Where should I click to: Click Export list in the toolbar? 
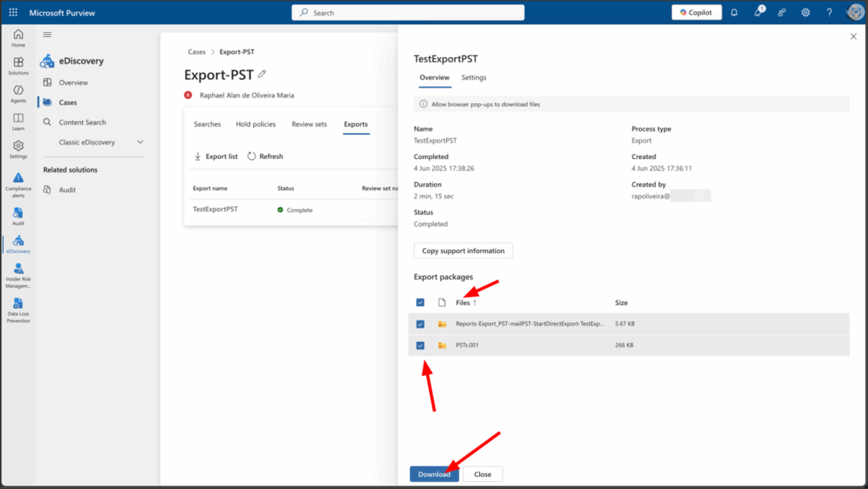[216, 157]
